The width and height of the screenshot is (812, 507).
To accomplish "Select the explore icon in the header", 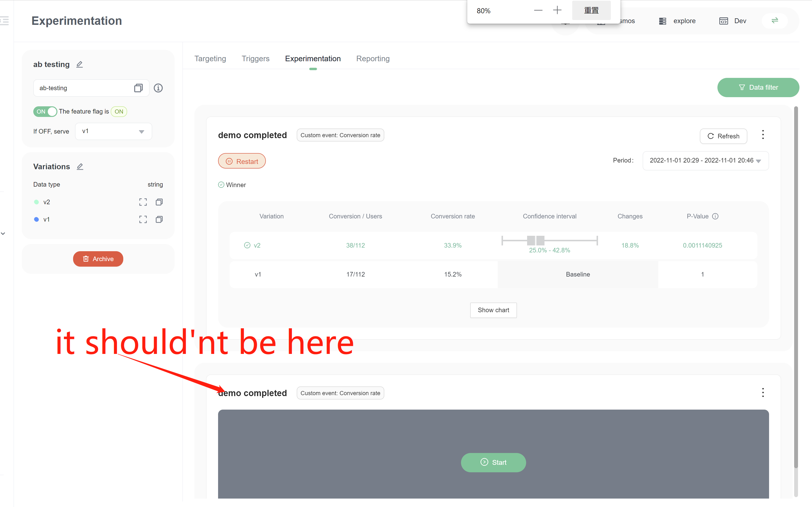I will 662,21.
